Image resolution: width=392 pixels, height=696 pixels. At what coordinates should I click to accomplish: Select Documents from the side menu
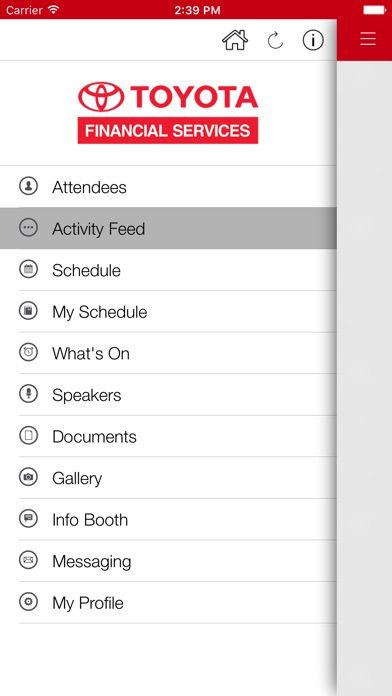click(x=168, y=436)
